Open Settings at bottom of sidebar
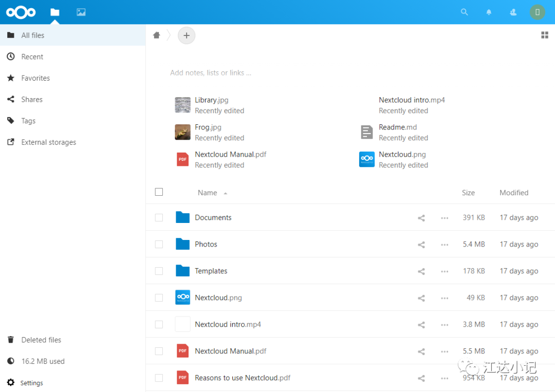Image resolution: width=555 pixels, height=392 pixels. (72, 382)
